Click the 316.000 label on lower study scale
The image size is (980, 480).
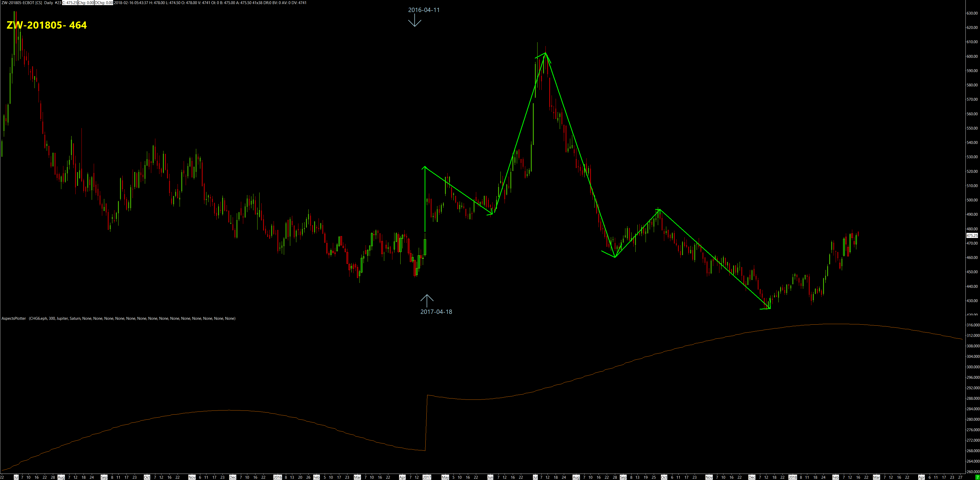point(973,325)
